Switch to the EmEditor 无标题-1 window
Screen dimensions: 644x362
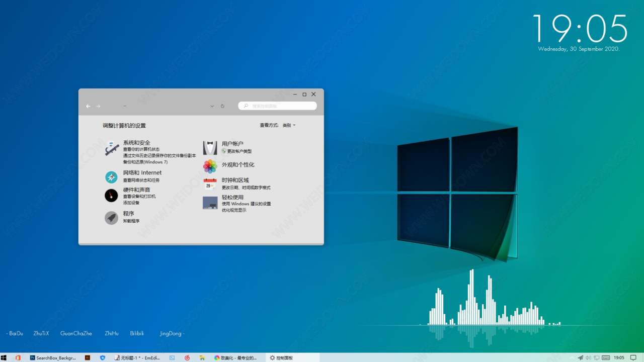coord(137,357)
